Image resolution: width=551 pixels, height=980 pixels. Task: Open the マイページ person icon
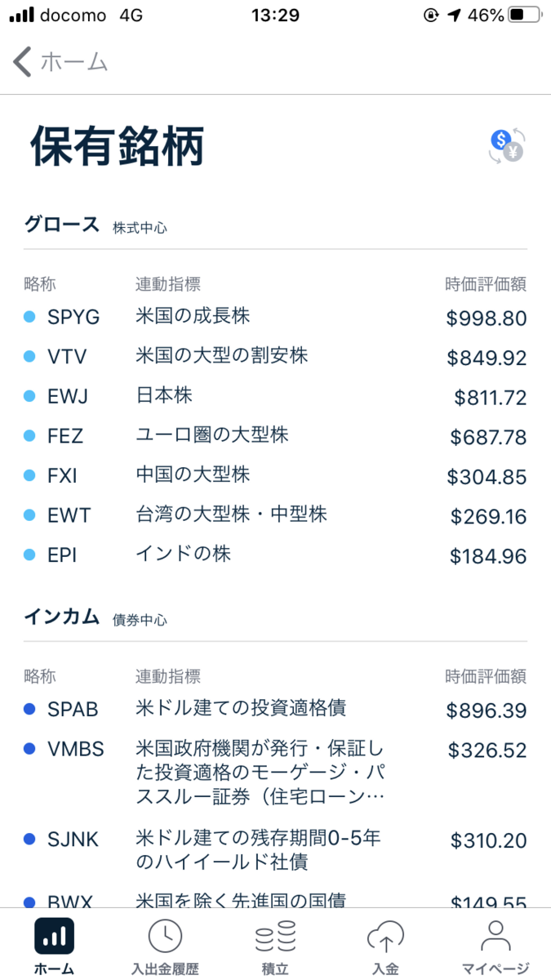[496, 937]
